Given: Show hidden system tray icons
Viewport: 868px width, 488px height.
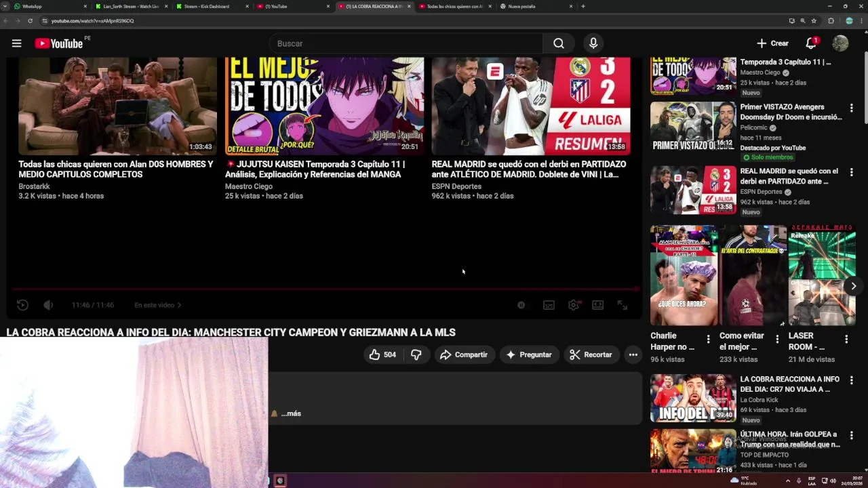Looking at the screenshot, I should [x=787, y=481].
